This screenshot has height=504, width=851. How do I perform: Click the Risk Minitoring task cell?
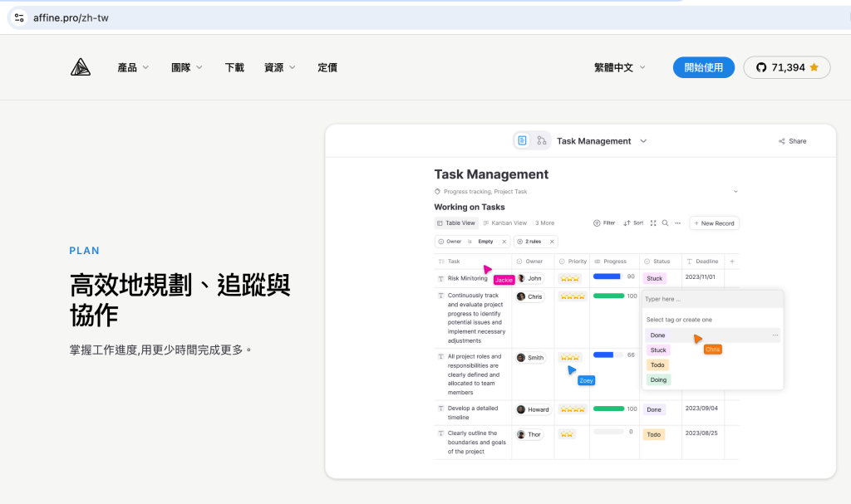pyautogui.click(x=467, y=278)
